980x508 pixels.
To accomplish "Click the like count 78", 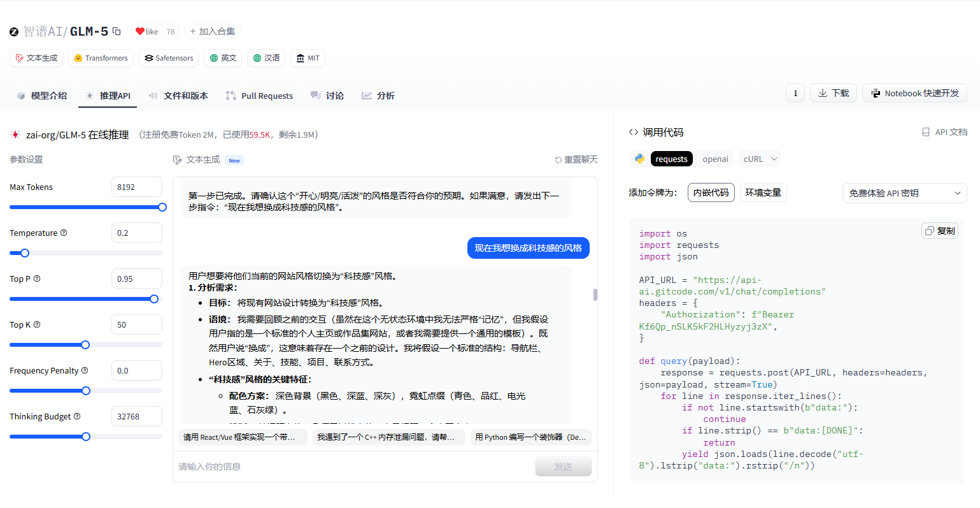I will coord(171,31).
